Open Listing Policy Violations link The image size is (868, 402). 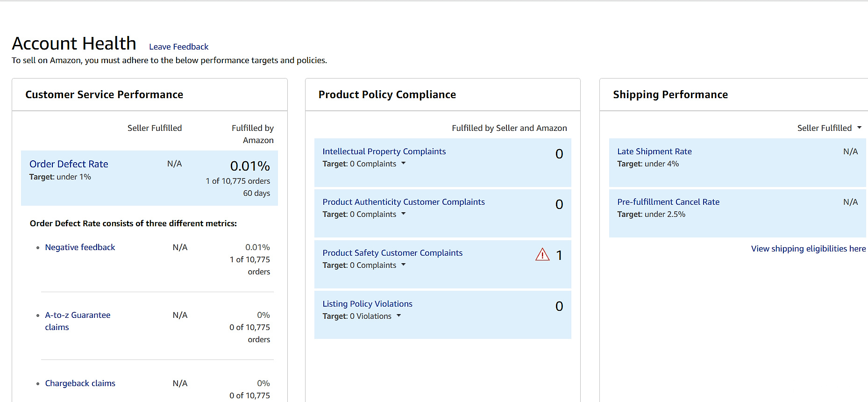[367, 304]
